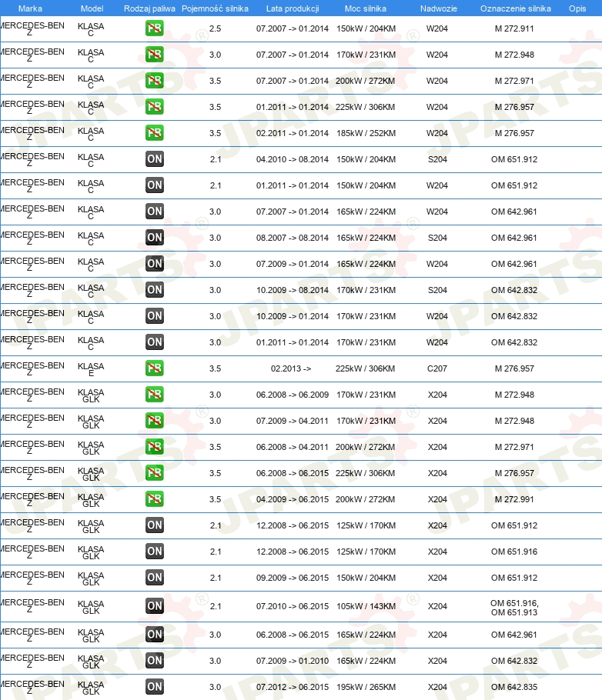Click the engine code OM 642.835

click(514, 687)
